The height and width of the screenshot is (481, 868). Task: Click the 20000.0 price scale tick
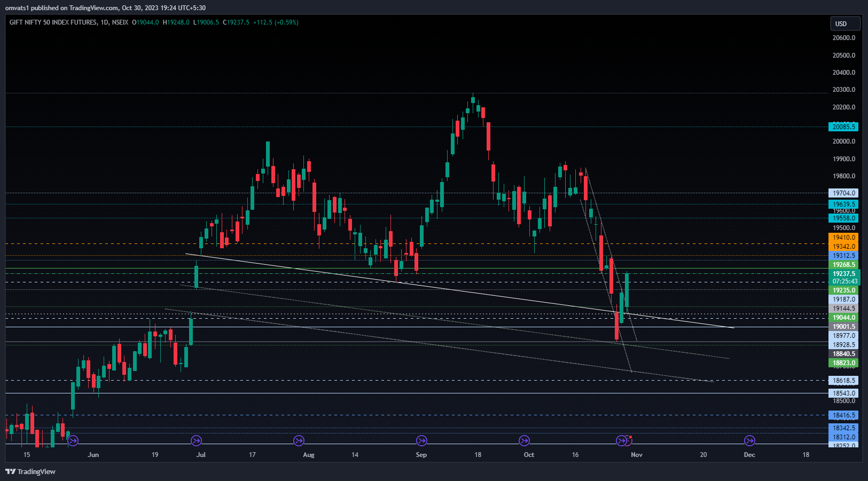tap(843, 141)
